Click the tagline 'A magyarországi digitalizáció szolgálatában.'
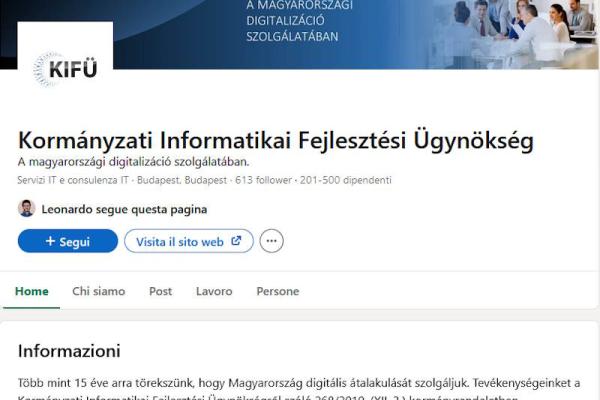 pos(133,162)
